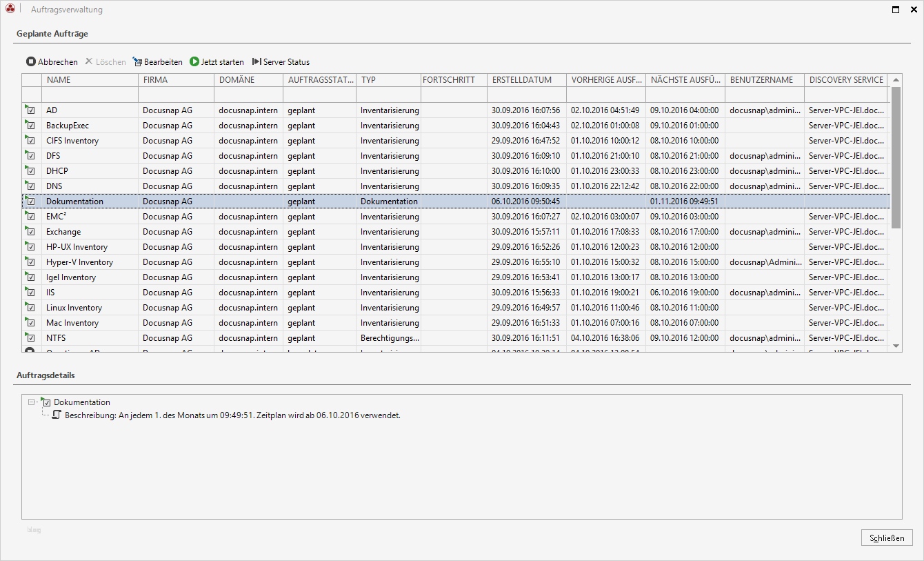This screenshot has width=924, height=561.
Task: Sort by the FORTSCHRITT column header
Action: tap(454, 80)
